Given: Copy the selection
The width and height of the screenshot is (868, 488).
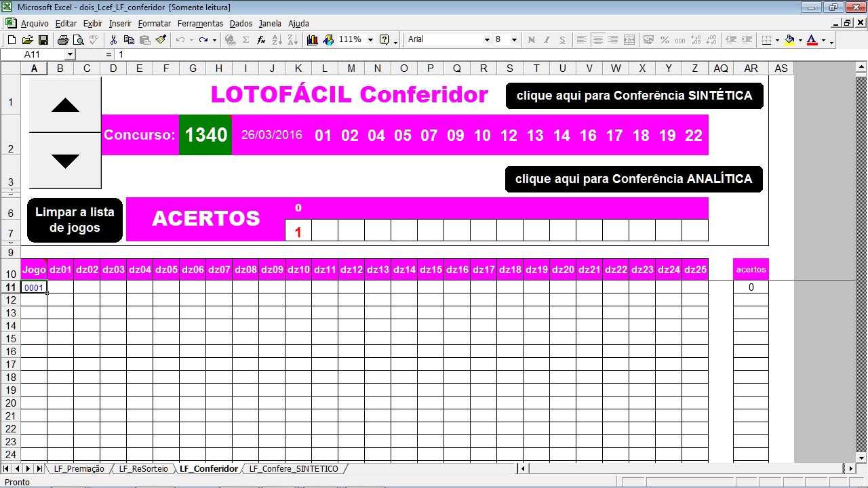Looking at the screenshot, I should click(x=129, y=40).
